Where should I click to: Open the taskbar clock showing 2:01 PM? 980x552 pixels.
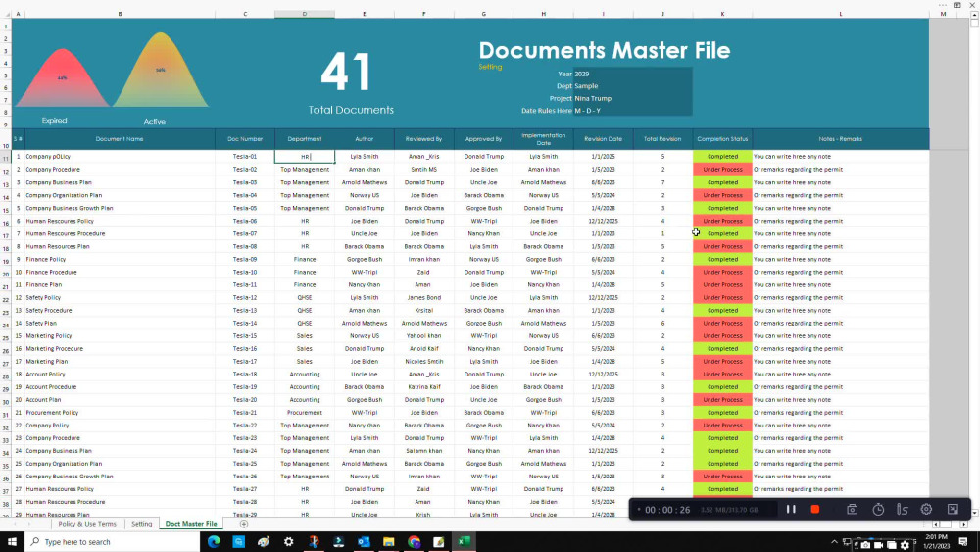point(936,541)
